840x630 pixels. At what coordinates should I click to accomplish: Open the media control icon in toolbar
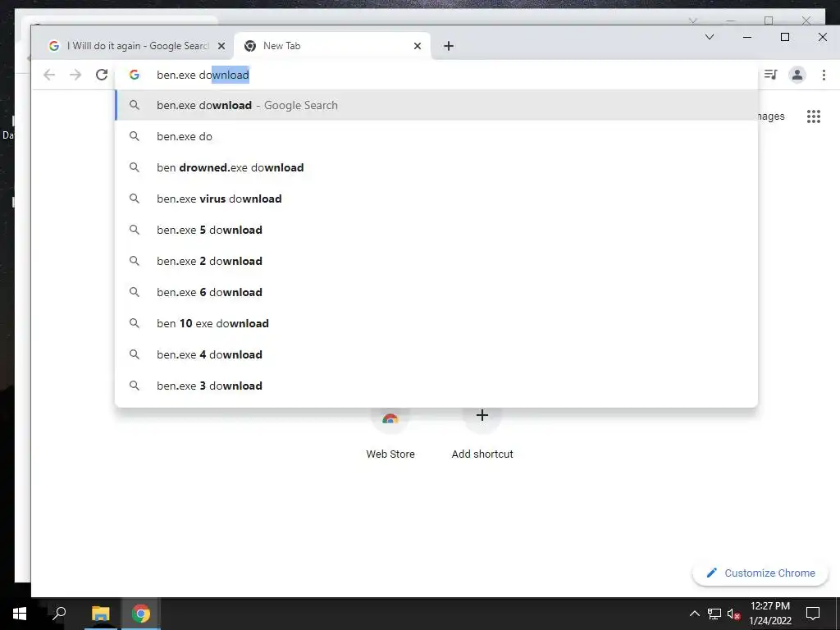771,75
